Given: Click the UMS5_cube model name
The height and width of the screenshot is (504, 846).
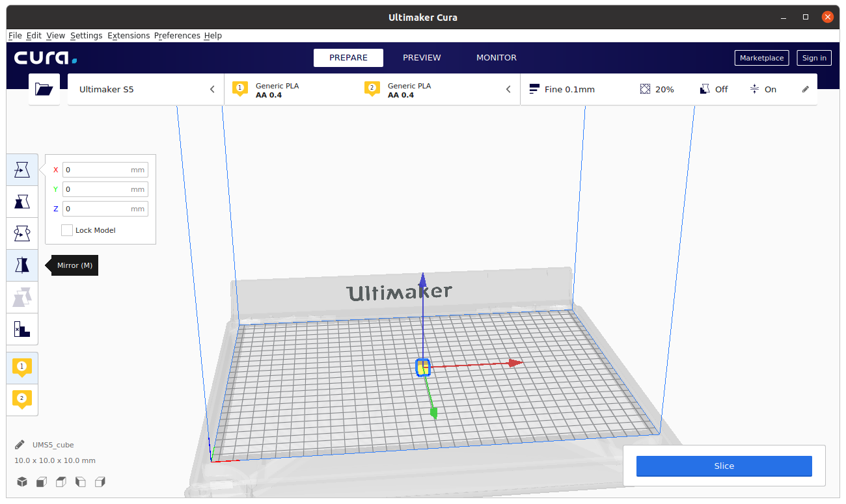Looking at the screenshot, I should pyautogui.click(x=53, y=445).
